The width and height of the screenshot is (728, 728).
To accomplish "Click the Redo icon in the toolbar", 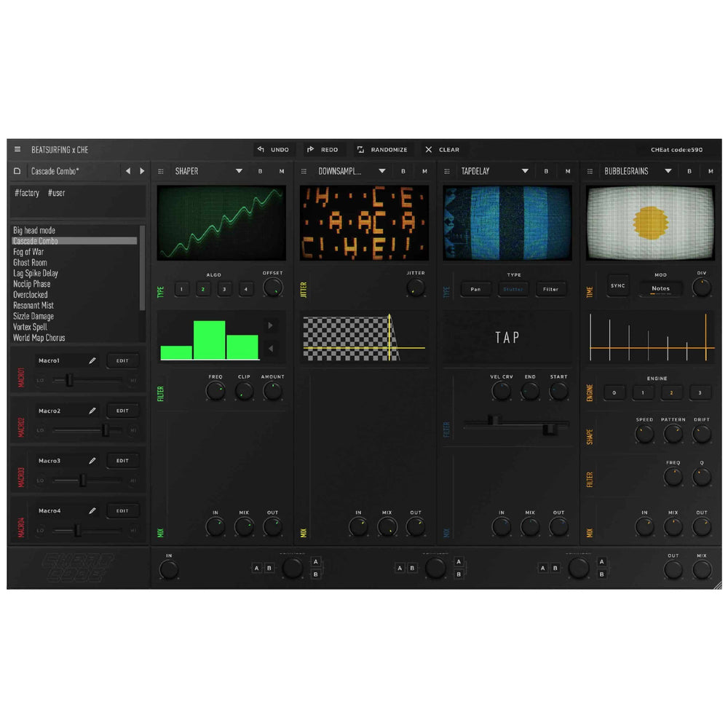I will click(x=312, y=149).
